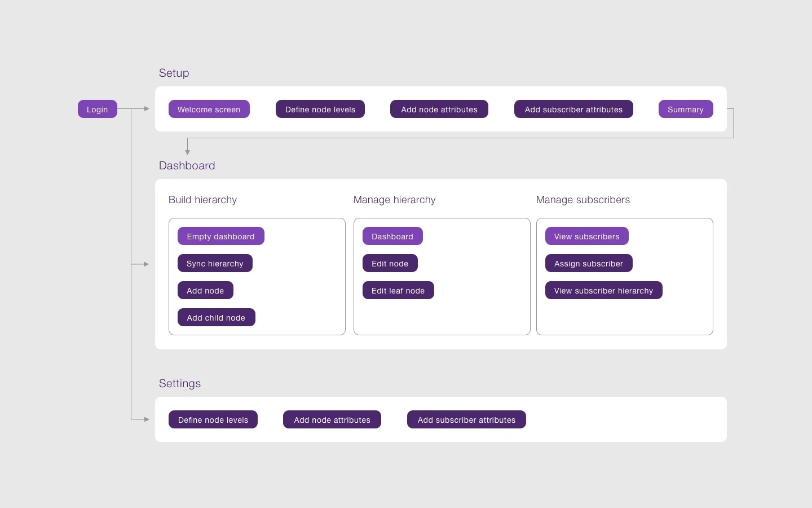The image size is (812, 508).
Task: Open the Dashboard pill in Manage hierarchy
Action: pyautogui.click(x=392, y=236)
